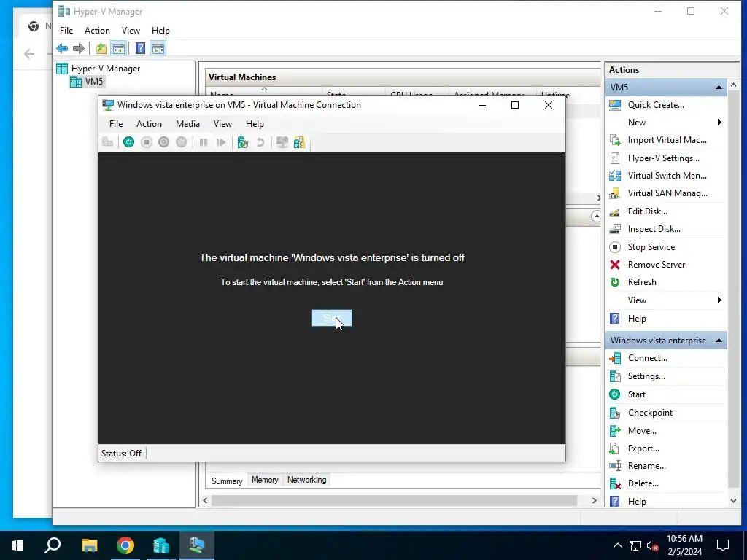Open the Media menu in VM Connection

click(187, 124)
